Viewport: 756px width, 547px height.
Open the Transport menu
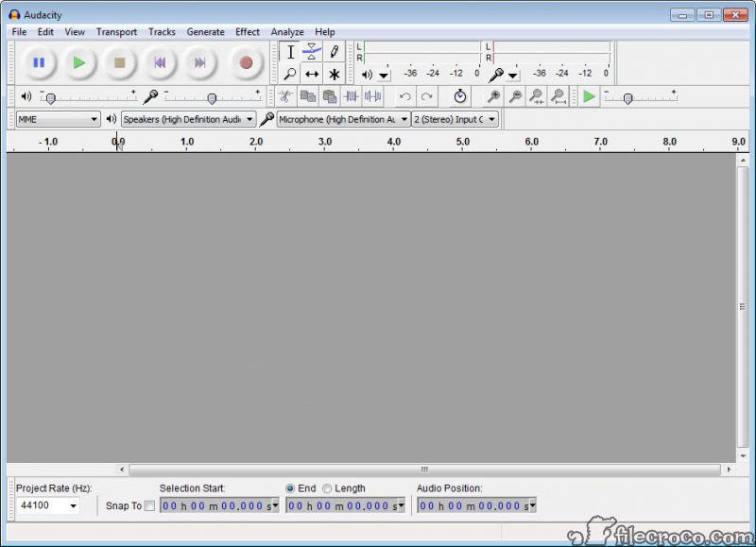coord(116,32)
